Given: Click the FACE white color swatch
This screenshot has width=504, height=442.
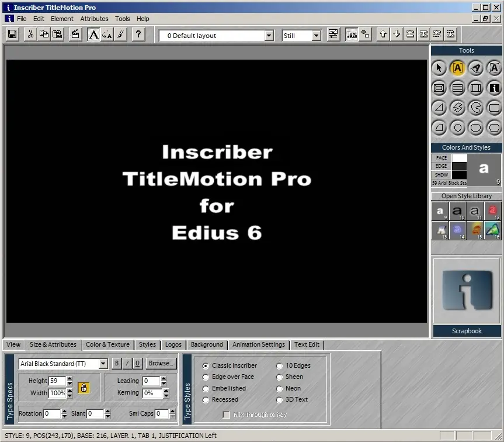Looking at the screenshot, I should click(x=459, y=158).
